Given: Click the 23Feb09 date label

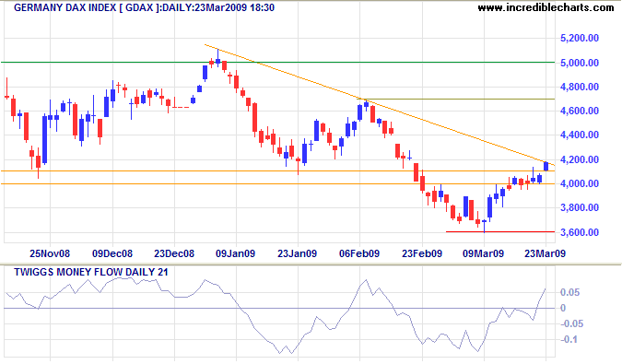Looking at the screenshot, I should [x=422, y=253].
